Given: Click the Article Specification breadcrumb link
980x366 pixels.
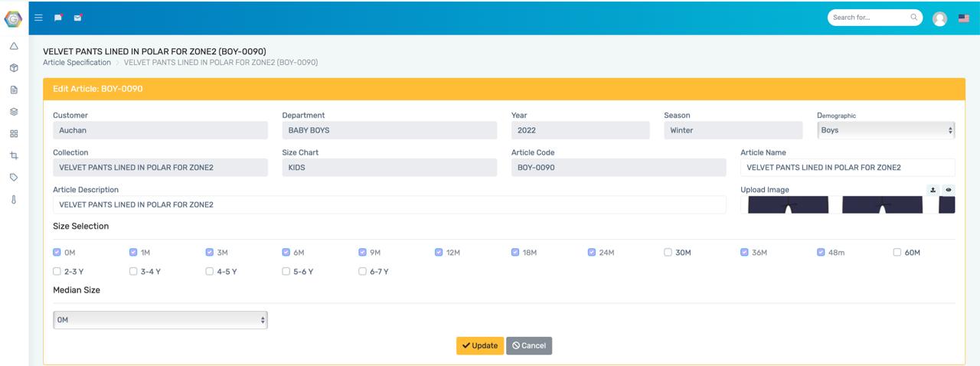Looking at the screenshot, I should coord(77,62).
